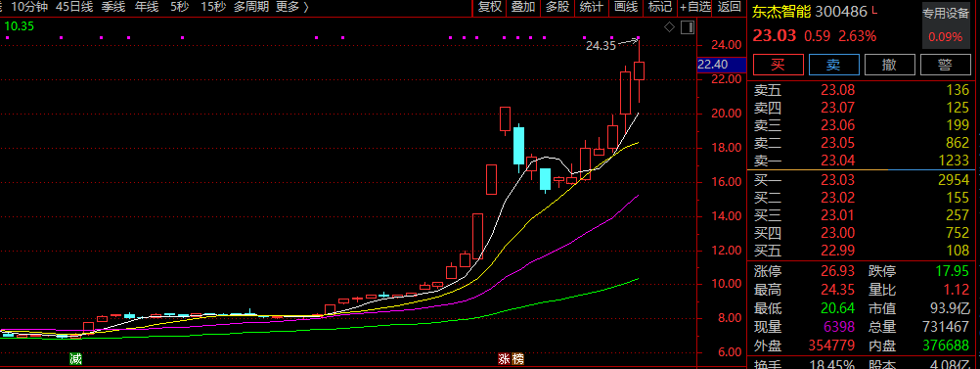Image resolution: width=980 pixels, height=369 pixels.
Task: Click the green 减 marker on timeline
Action: coord(75,359)
